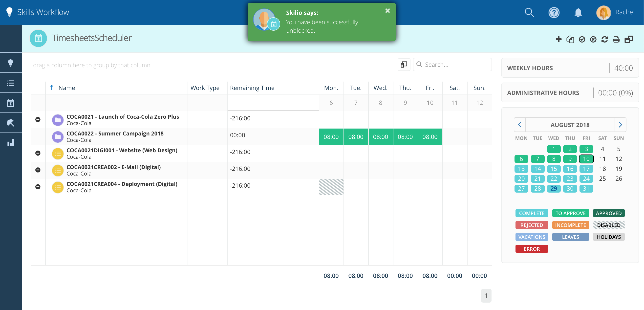Click the TO APPROVE legend swatch

tap(570, 213)
